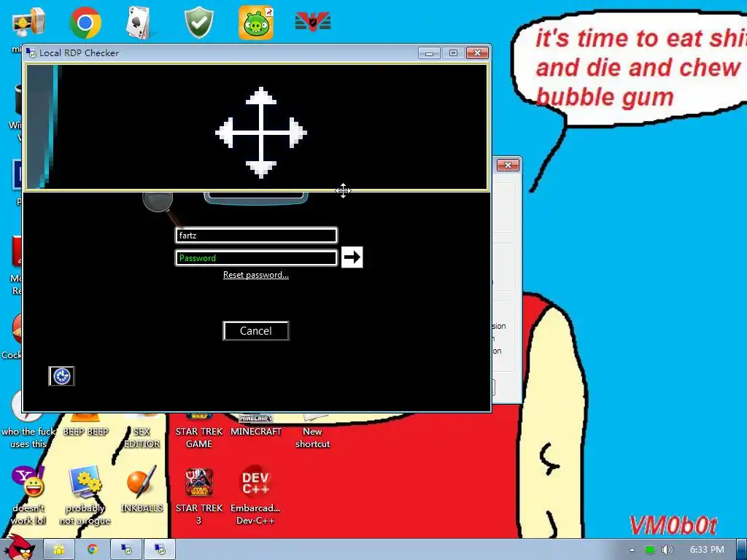747x560 pixels.
Task: Click the green tray status icon
Action: (x=650, y=550)
